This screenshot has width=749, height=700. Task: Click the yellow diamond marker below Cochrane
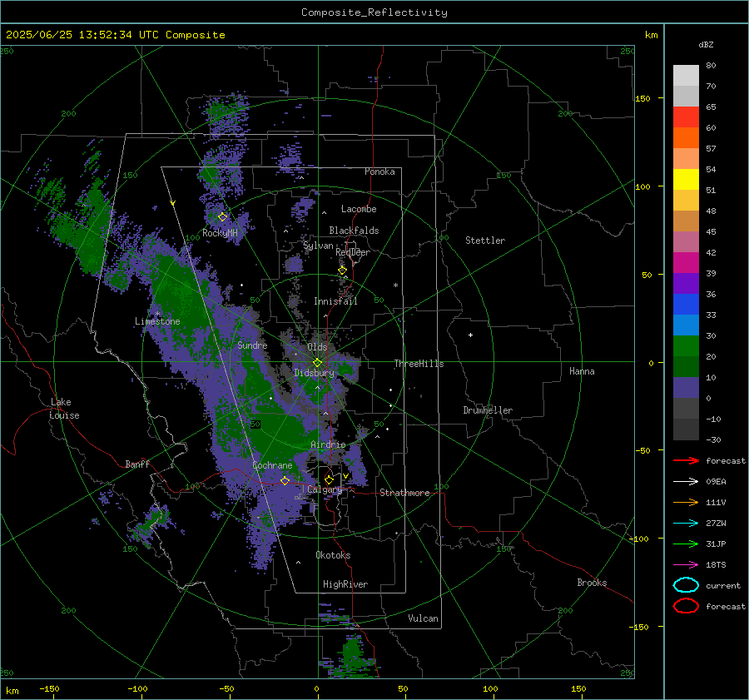click(285, 480)
